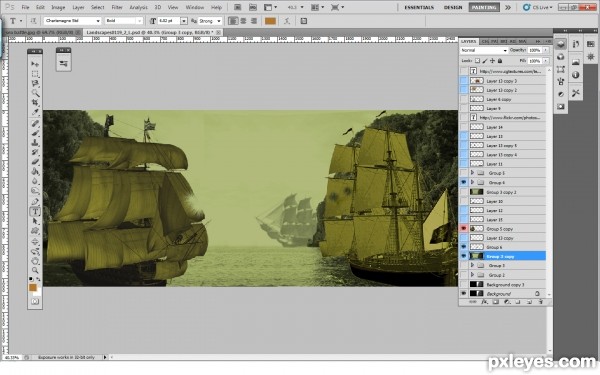Select the Pen tool

pyautogui.click(x=35, y=201)
